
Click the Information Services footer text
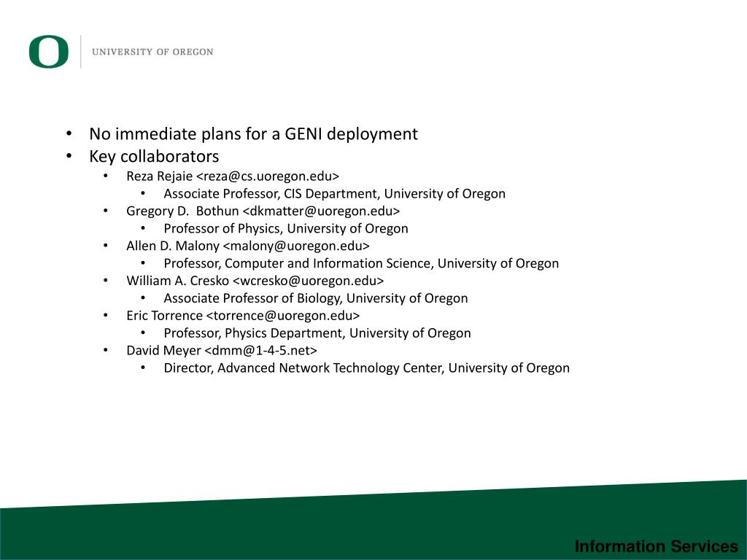[x=657, y=546]
